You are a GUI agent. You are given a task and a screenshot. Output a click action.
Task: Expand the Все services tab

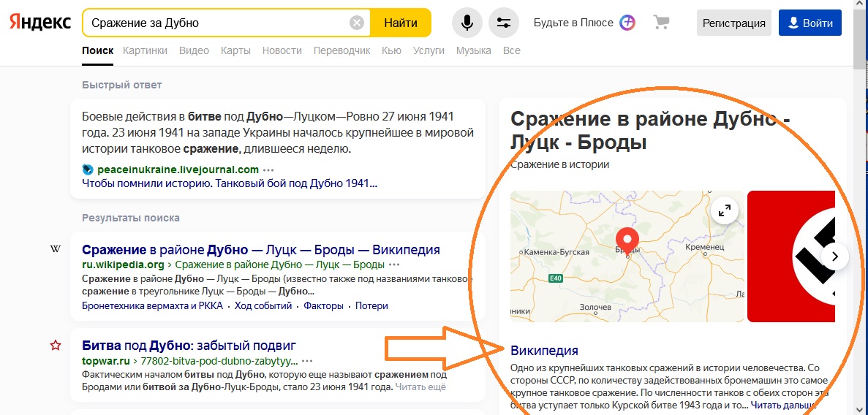pos(511,50)
